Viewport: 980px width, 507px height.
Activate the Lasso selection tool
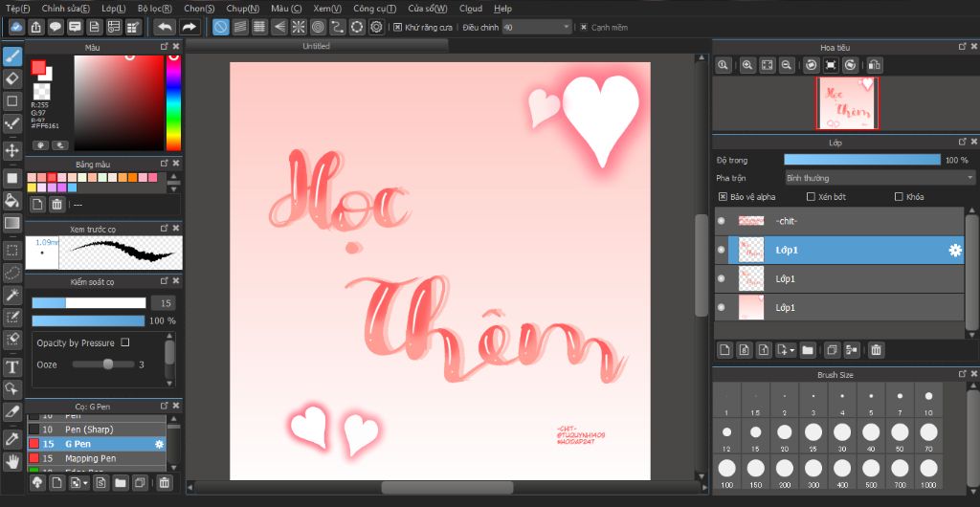[12, 273]
